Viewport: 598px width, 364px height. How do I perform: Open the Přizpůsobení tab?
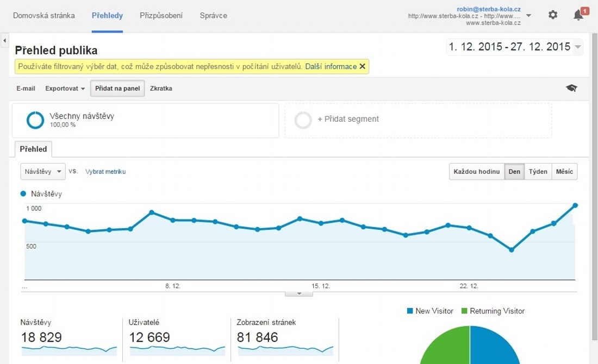pos(161,16)
